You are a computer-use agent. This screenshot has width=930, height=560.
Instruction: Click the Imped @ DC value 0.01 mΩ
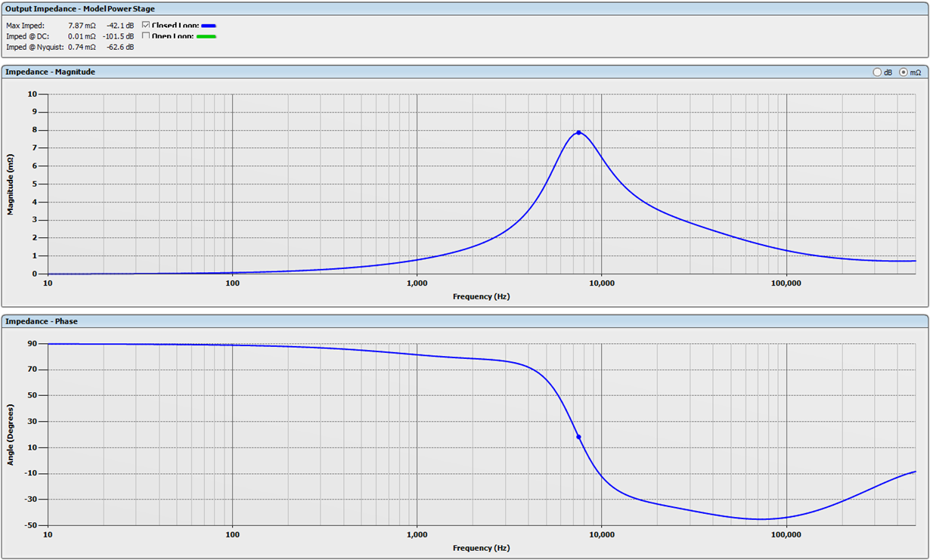coord(82,36)
